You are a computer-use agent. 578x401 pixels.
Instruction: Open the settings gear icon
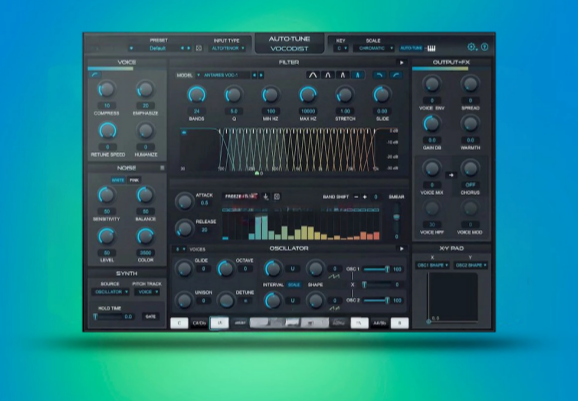click(471, 47)
